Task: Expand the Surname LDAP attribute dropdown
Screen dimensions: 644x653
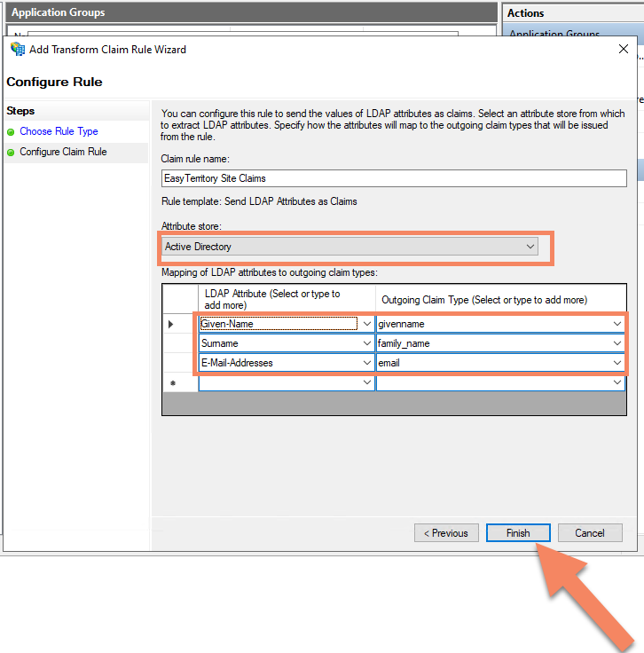Action: [x=366, y=343]
